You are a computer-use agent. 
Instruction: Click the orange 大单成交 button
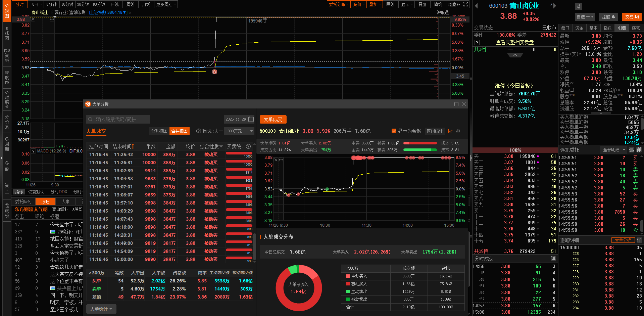tap(273, 119)
